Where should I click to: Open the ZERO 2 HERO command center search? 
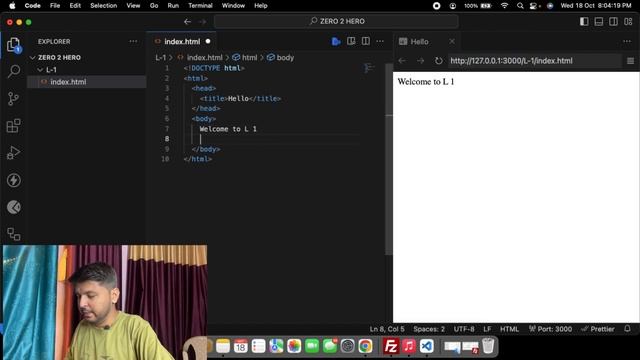point(336,21)
